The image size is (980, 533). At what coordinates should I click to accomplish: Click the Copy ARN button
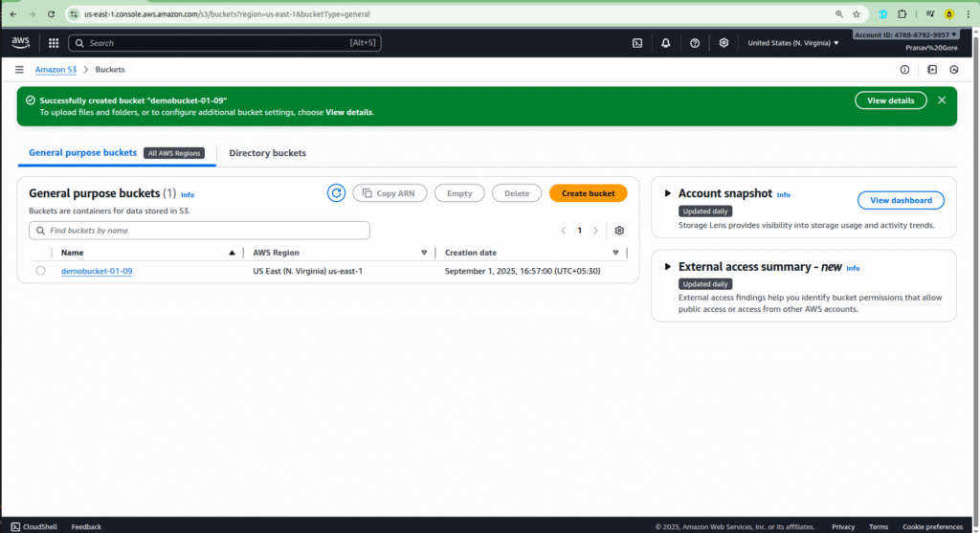click(390, 193)
